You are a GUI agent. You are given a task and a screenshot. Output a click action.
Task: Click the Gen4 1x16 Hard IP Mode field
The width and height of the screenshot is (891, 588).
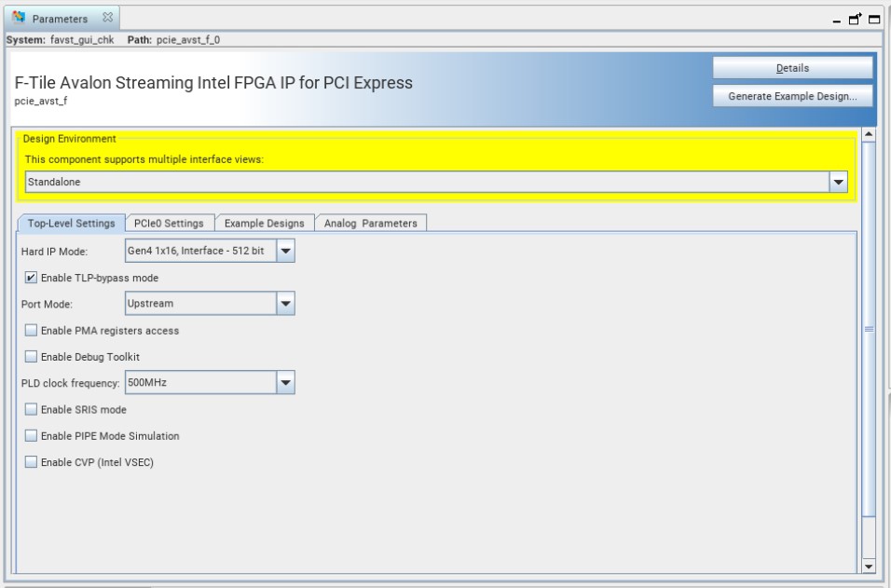200,251
